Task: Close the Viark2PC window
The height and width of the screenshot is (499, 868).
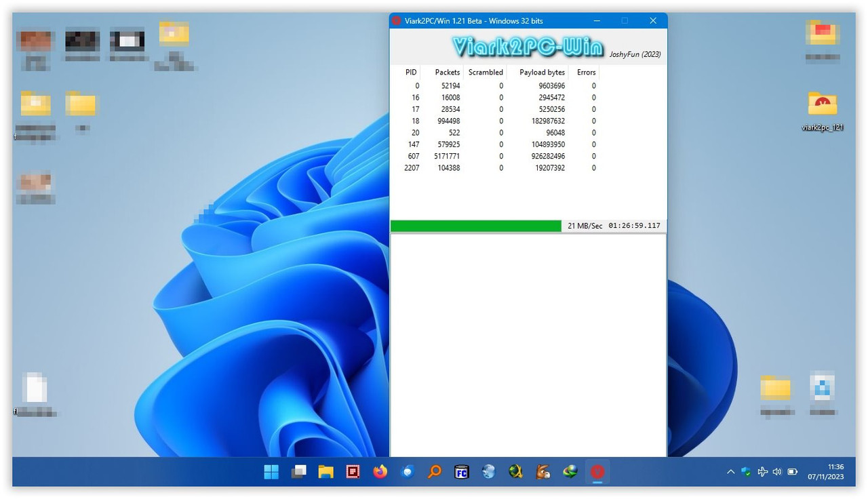Action: coord(653,21)
